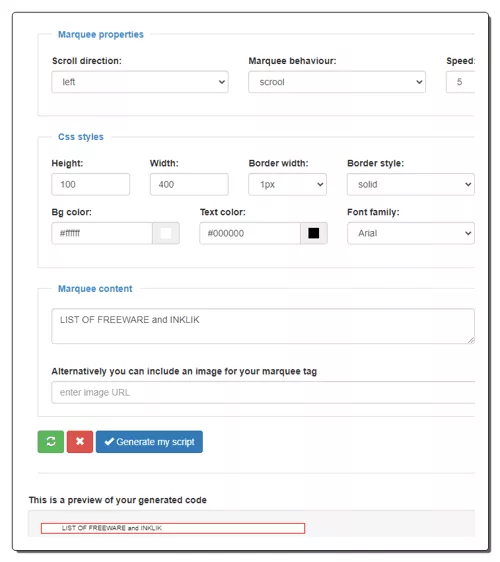The image size is (500, 562).
Task: Open the Marquee behaviour dropdown
Action: click(x=337, y=82)
